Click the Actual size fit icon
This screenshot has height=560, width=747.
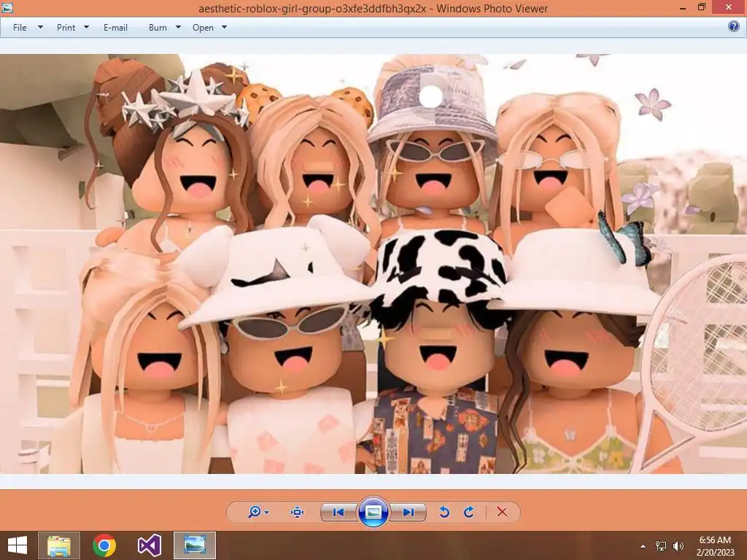(298, 512)
